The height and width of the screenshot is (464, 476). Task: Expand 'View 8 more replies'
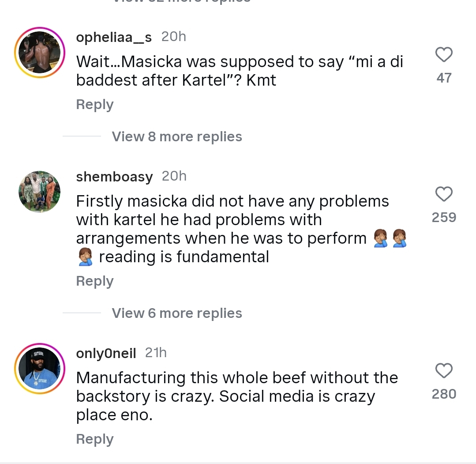point(177,137)
